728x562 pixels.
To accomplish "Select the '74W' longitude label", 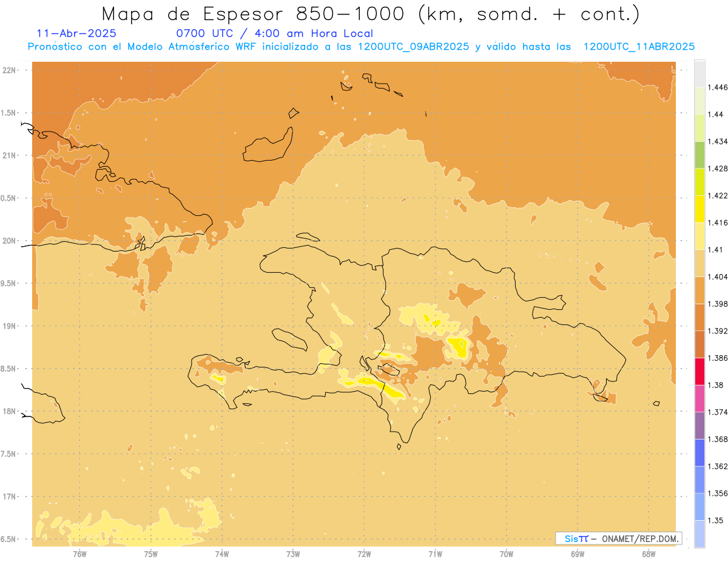I will [222, 554].
